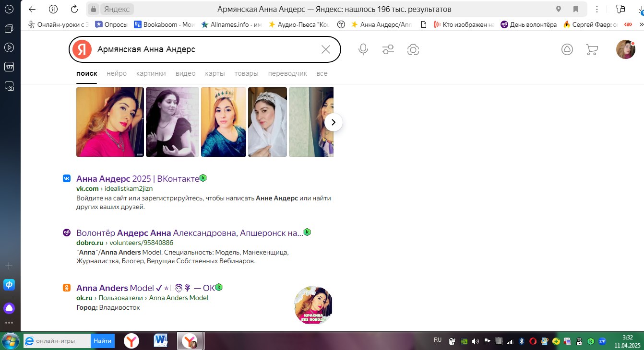
Task: Start voice search with microphone icon
Action: 363,49
